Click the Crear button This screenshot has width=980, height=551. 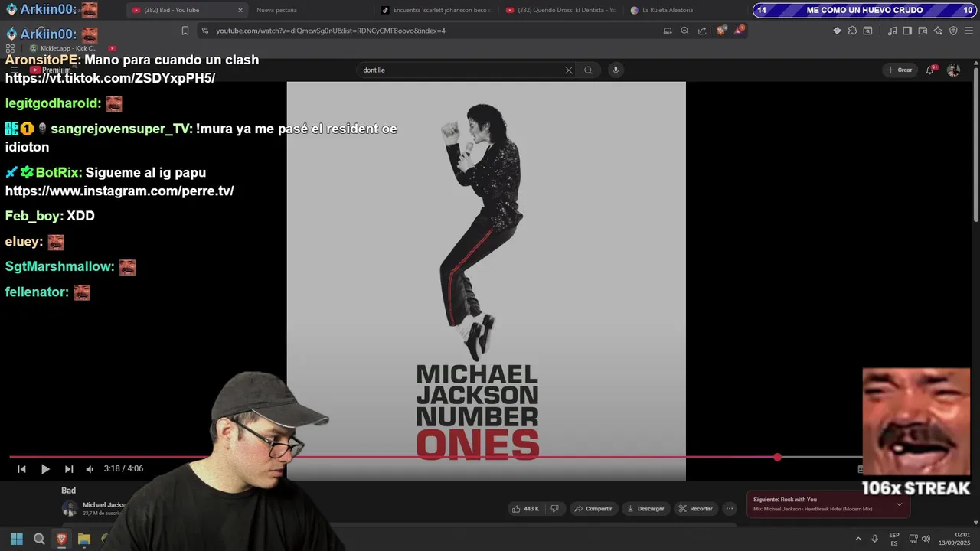(x=900, y=70)
